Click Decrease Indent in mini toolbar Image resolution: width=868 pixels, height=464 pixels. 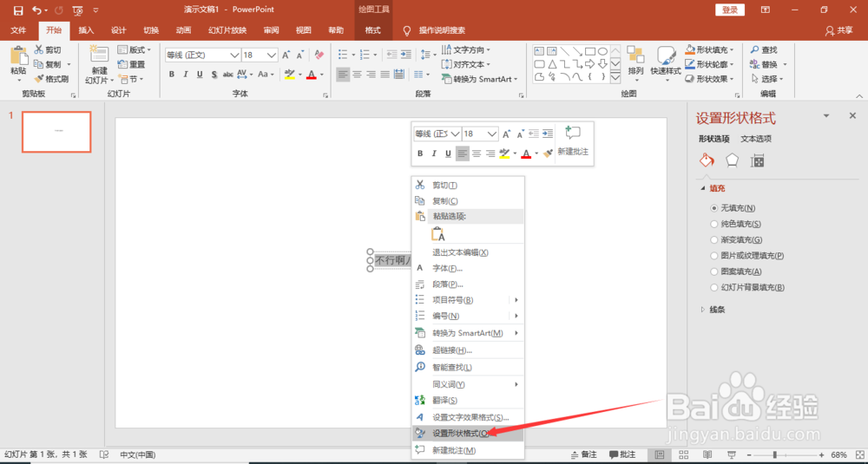534,134
